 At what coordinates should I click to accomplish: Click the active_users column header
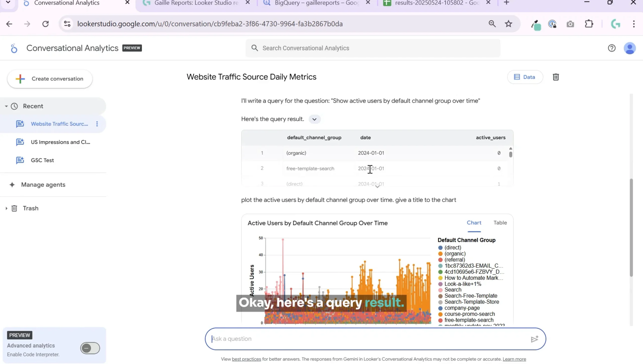491,138
